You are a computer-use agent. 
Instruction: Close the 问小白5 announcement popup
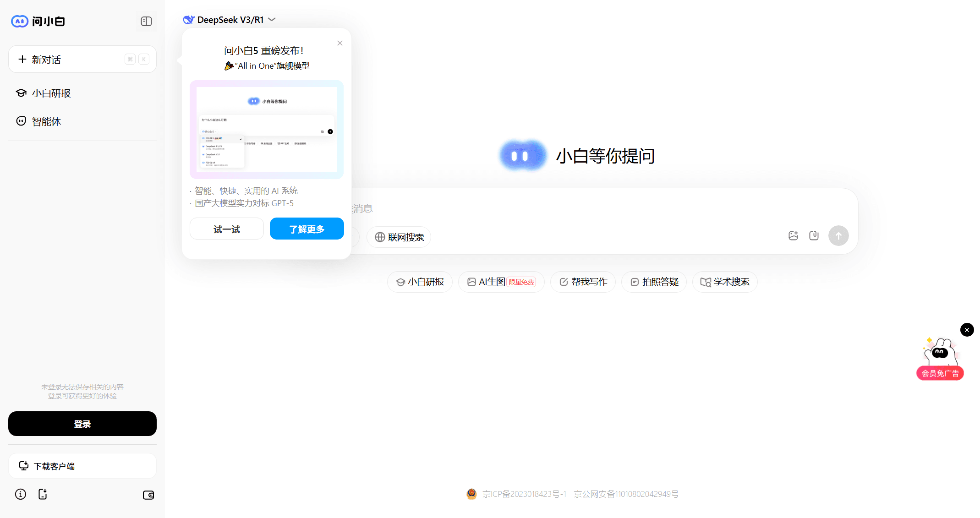339,43
